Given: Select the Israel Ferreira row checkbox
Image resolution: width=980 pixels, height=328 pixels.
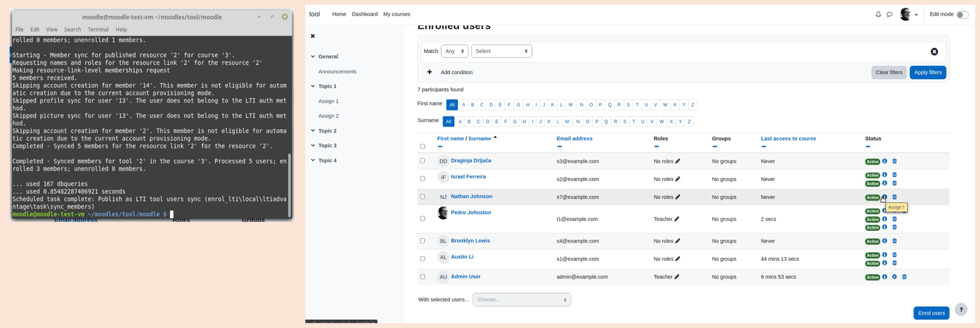Looking at the screenshot, I should (422, 179).
